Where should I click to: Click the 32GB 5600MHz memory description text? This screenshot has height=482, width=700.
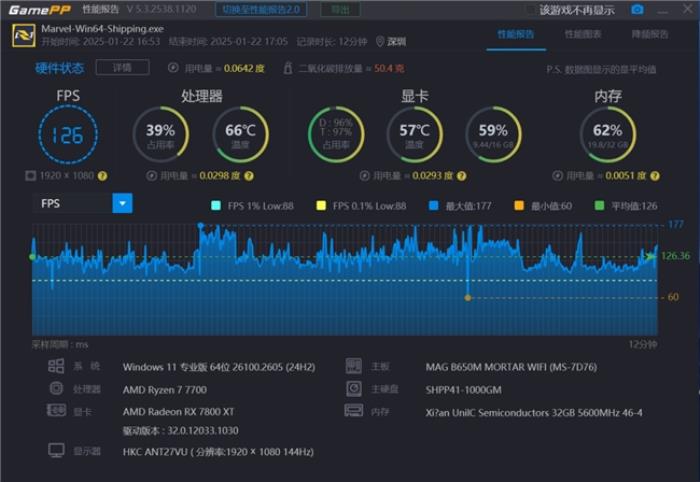[534, 413]
